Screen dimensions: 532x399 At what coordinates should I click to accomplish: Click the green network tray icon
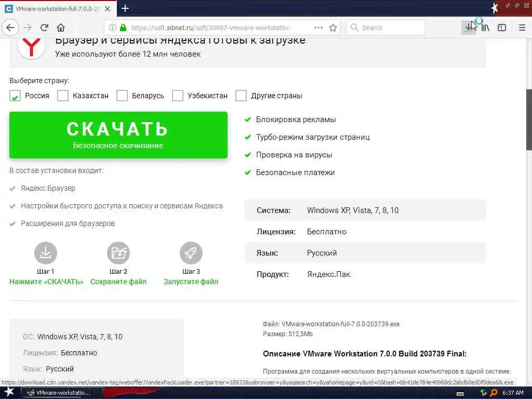tap(484, 393)
